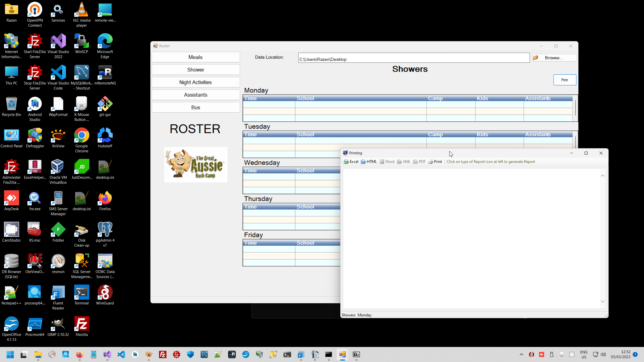644x362 pixels.
Task: Expand hidden system tray icons chevron
Action: tap(521, 354)
